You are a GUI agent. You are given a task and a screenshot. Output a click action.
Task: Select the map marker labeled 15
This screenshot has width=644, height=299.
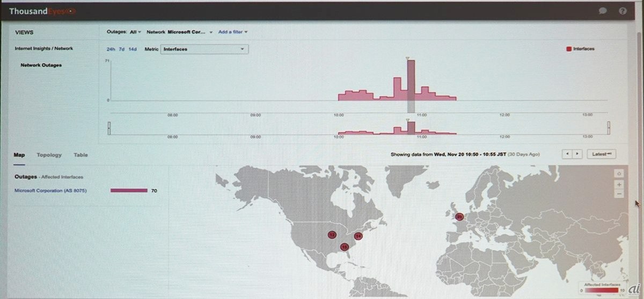tap(345, 246)
